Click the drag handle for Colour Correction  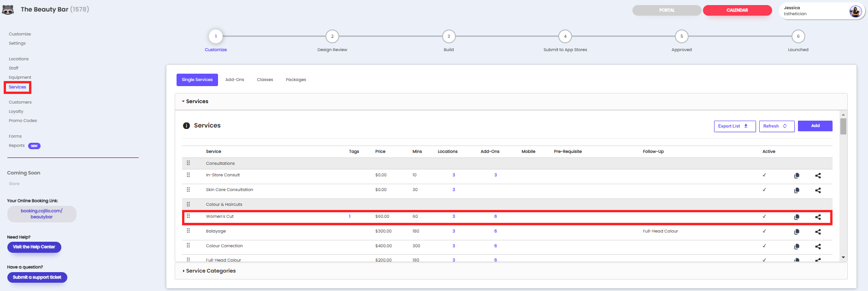188,245
